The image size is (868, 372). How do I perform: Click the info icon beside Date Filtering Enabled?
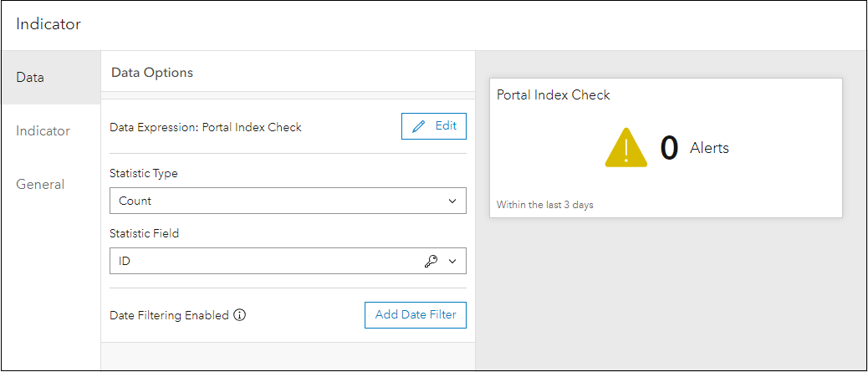point(240,315)
